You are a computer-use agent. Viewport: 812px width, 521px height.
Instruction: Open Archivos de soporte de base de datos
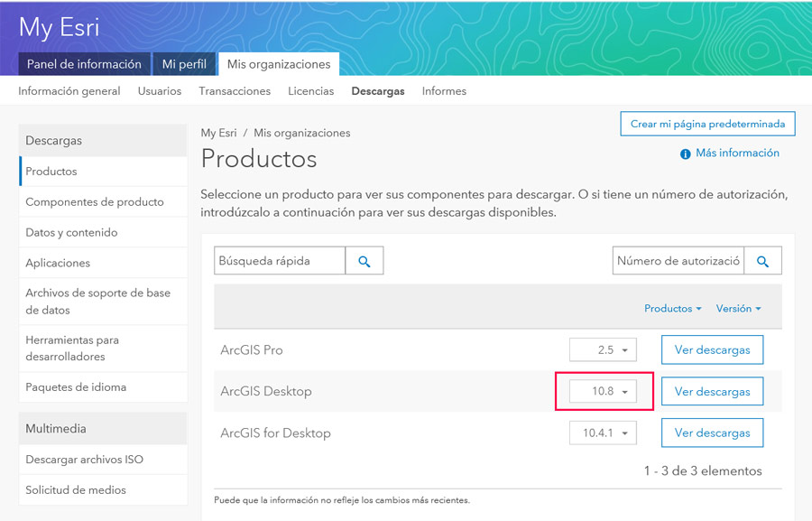point(103,302)
